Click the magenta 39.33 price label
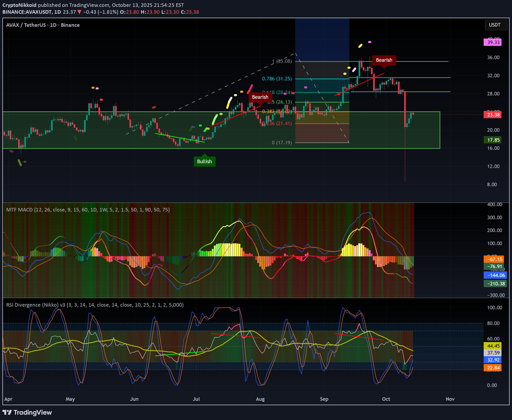512x420 pixels. tap(493, 42)
